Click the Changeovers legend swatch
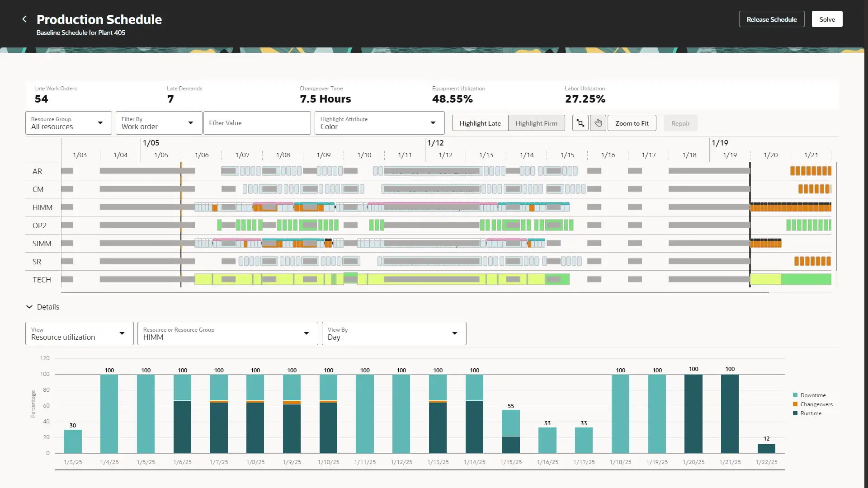Image resolution: width=868 pixels, height=488 pixels. [x=795, y=404]
